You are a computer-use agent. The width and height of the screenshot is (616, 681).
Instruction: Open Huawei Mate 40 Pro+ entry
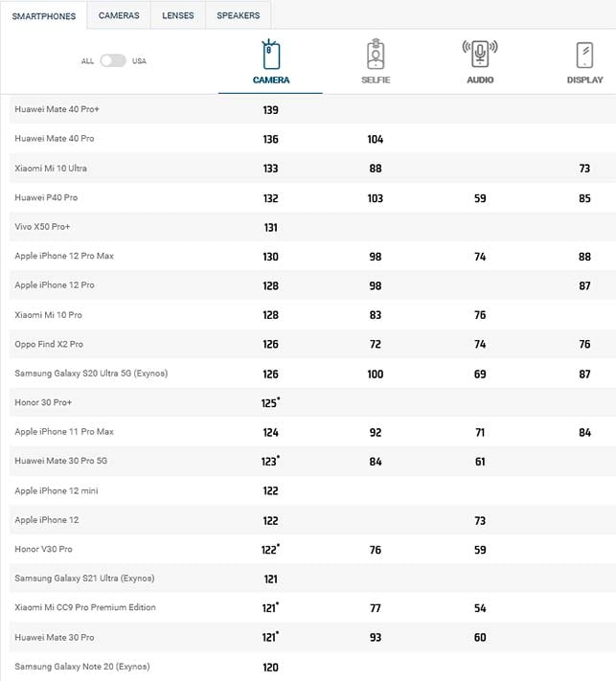click(x=57, y=109)
